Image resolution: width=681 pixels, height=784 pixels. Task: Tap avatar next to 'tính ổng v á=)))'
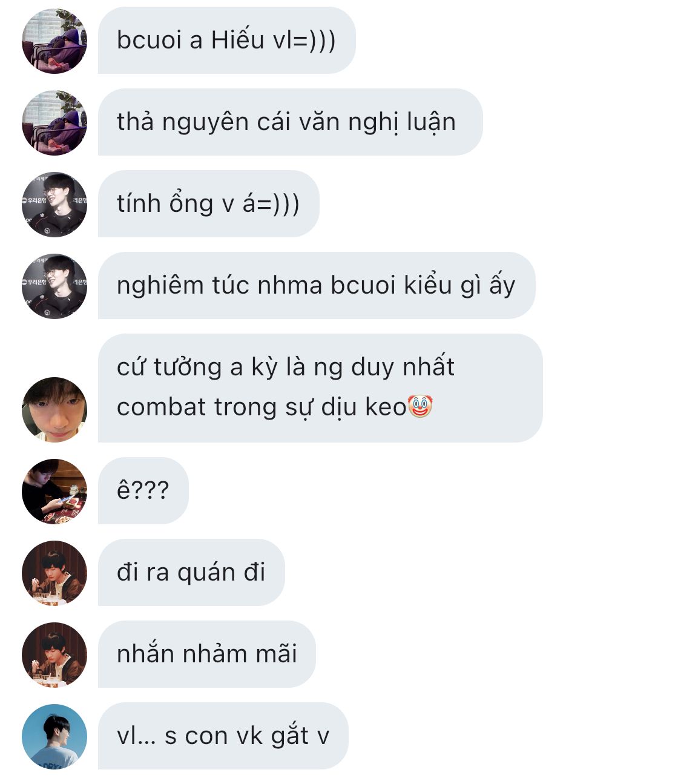click(x=54, y=205)
